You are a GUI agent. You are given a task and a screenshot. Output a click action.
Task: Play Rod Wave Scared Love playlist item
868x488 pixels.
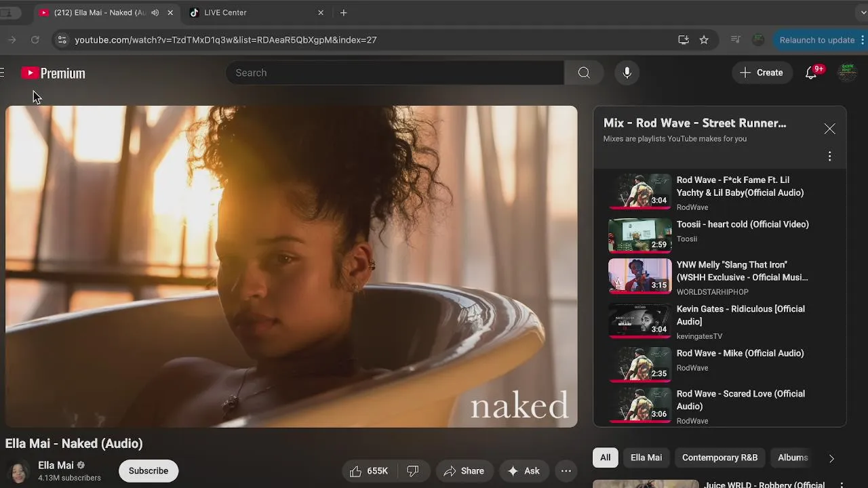pos(719,405)
